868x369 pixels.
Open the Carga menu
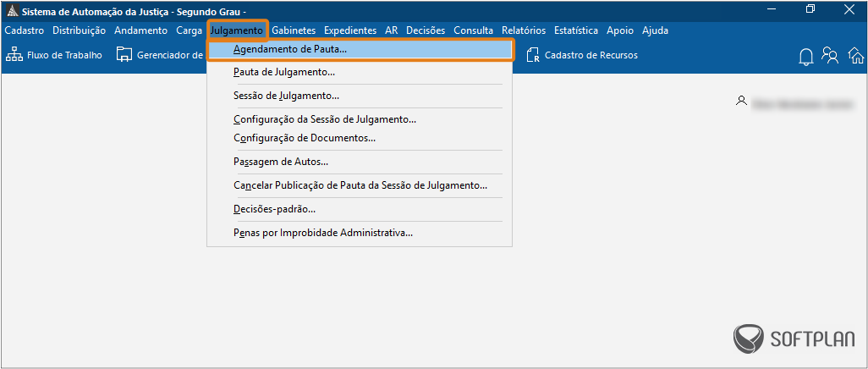tap(189, 31)
